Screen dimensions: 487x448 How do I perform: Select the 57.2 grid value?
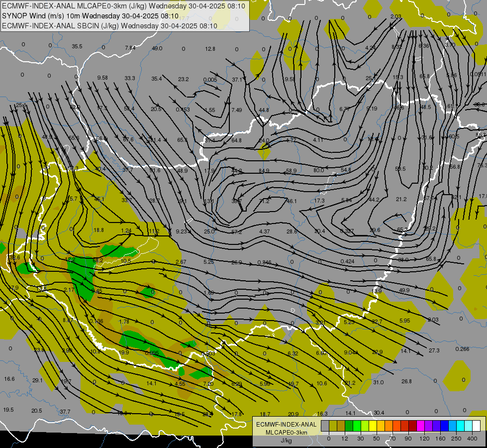237,232
